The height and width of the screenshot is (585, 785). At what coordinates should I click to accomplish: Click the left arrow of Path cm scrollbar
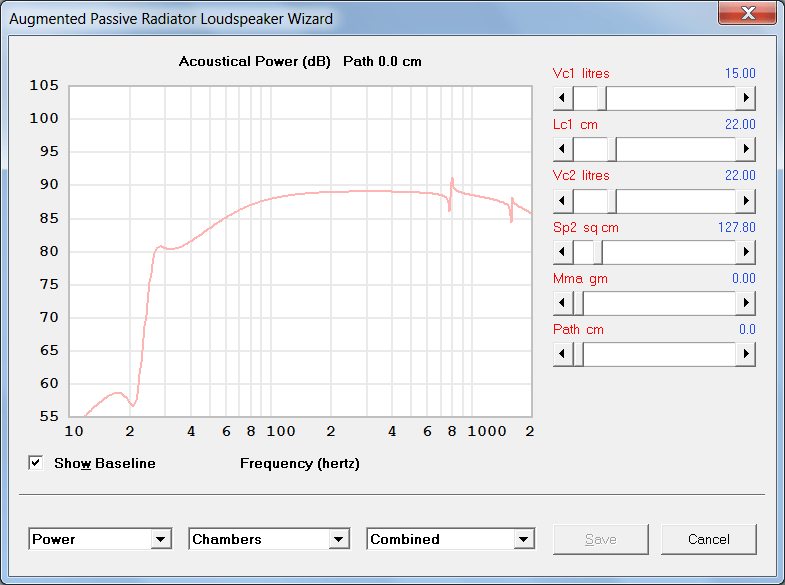(x=563, y=354)
